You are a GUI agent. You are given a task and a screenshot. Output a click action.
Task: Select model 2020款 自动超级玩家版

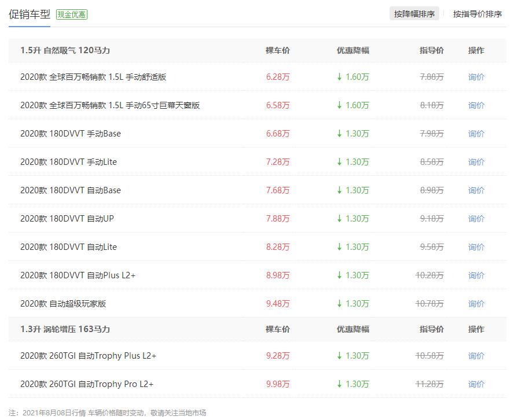(63, 304)
